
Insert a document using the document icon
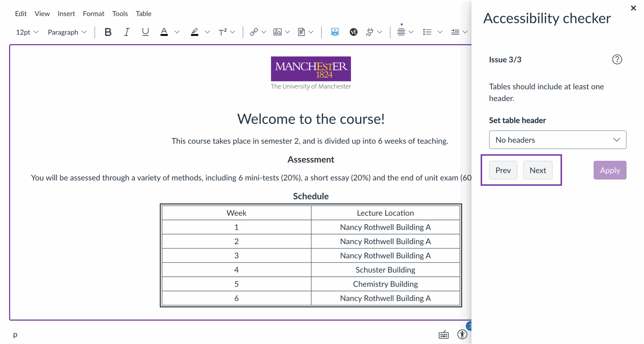click(x=301, y=32)
